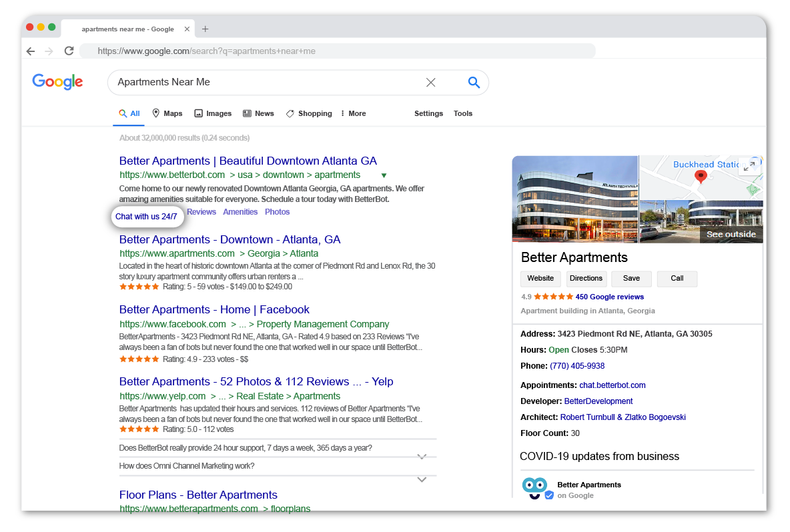Open the News tab
Viewport: 790px width, 532px height.
258,114
